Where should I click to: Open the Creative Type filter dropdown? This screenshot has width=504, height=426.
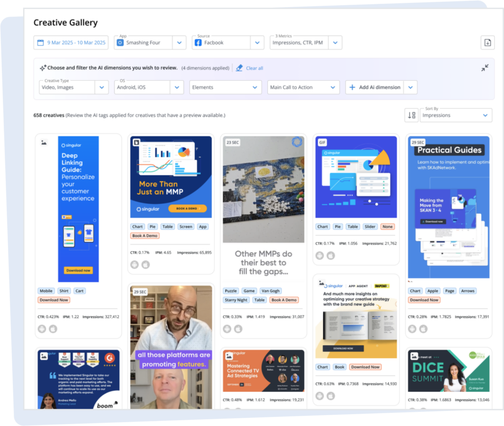click(x=101, y=87)
